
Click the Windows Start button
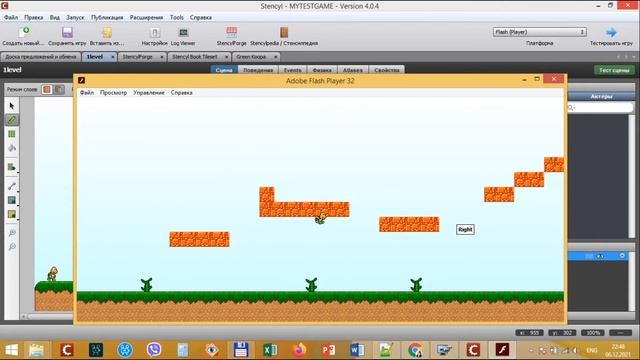11,350
